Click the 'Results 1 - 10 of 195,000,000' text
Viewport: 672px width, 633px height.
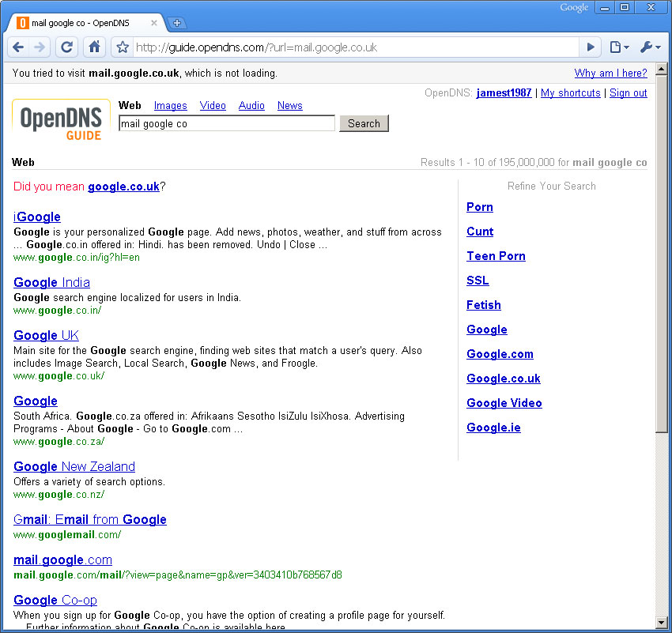[488, 162]
